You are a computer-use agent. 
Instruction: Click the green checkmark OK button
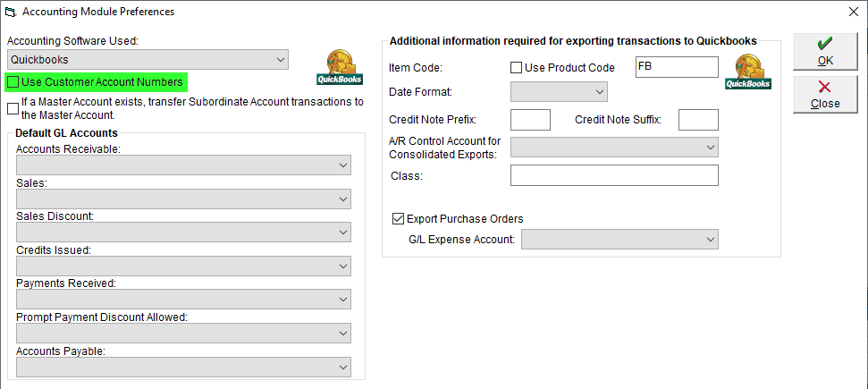click(825, 52)
